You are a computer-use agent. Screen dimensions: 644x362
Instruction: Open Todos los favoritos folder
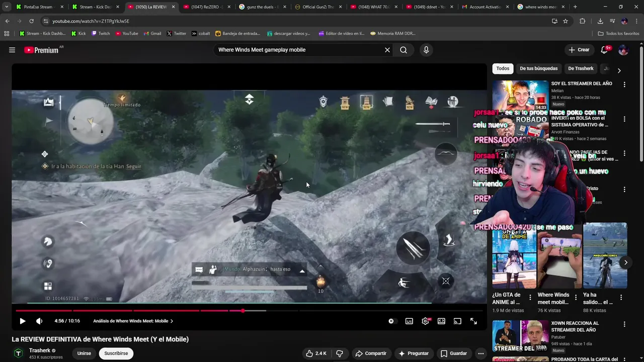(x=618, y=34)
